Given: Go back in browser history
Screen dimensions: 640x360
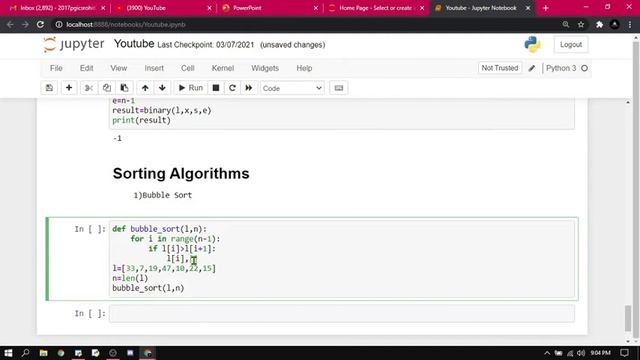Looking at the screenshot, I should coord(10,24).
